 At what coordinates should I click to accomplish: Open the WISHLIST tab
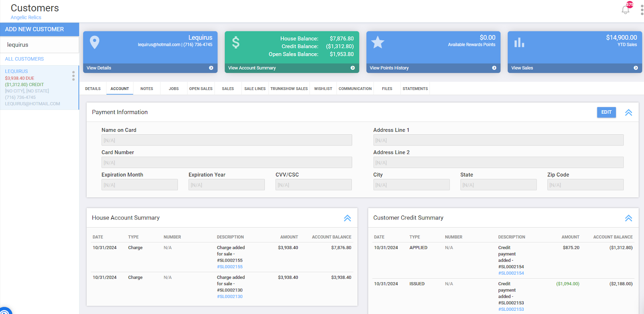coord(323,89)
